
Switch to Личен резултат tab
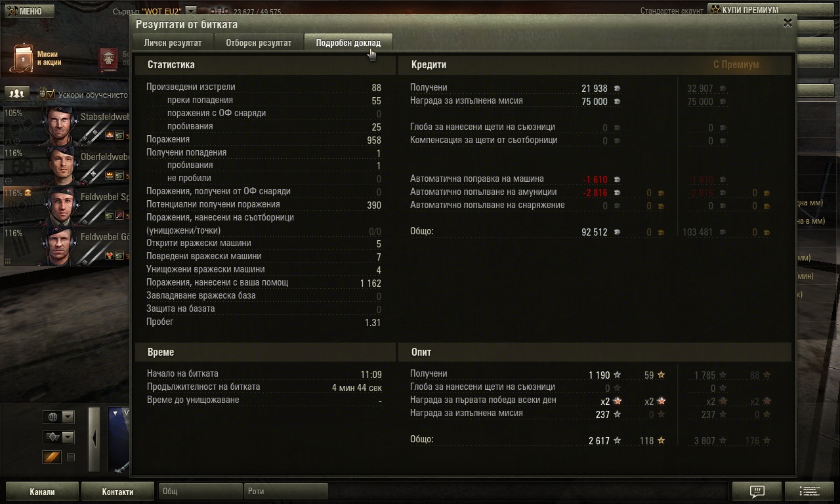(173, 43)
